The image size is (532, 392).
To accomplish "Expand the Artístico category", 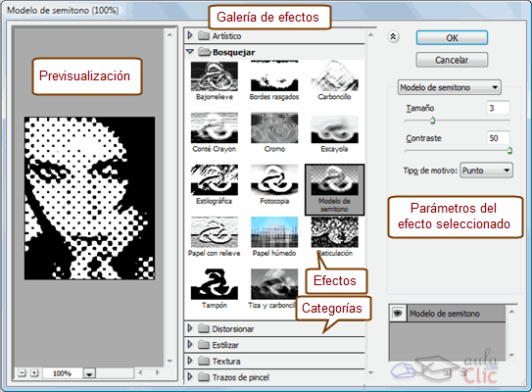I will 190,35.
